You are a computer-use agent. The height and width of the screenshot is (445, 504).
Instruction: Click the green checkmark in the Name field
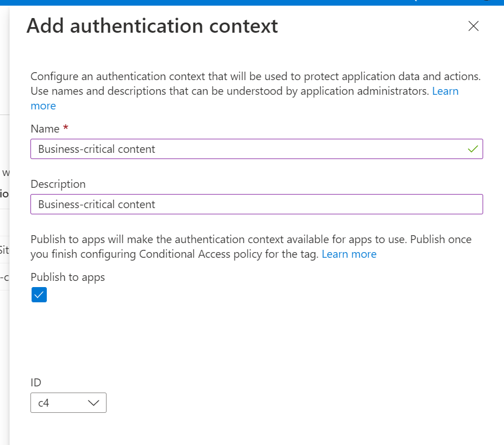point(472,149)
